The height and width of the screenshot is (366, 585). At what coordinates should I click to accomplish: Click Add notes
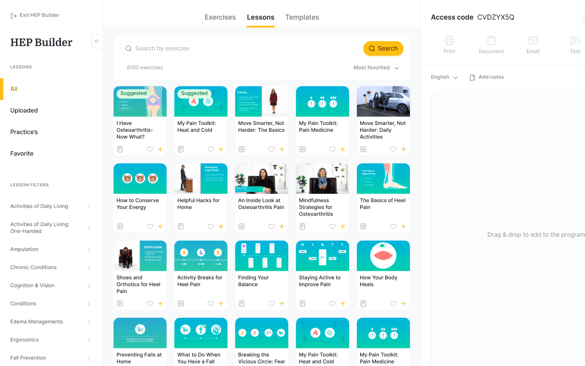tap(487, 77)
